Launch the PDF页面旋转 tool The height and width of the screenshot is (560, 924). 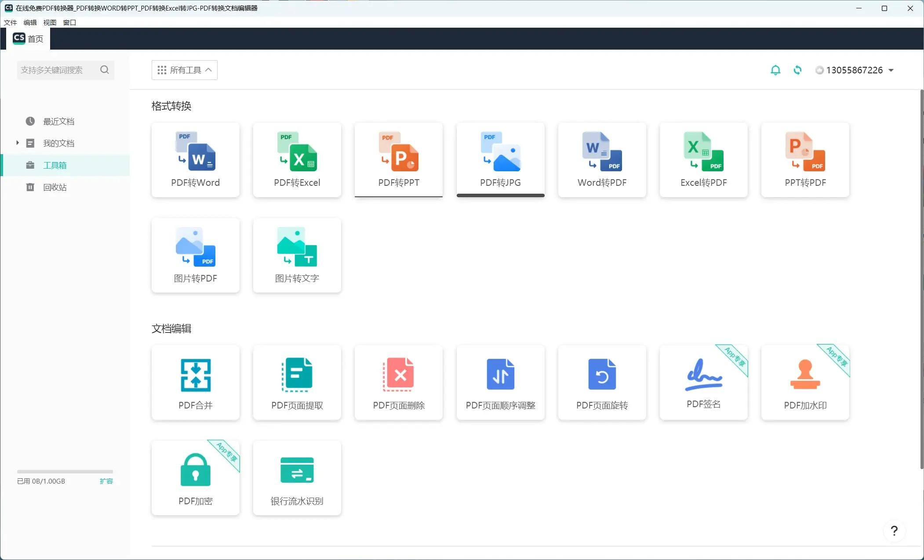click(602, 383)
